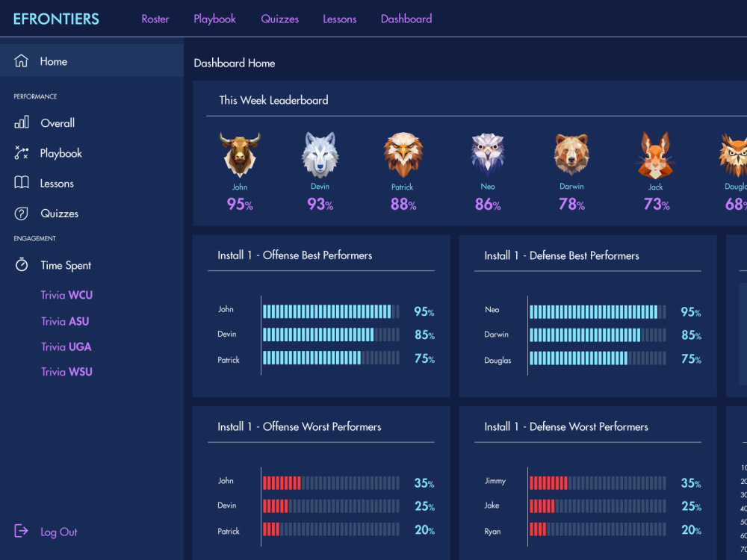Click the 'Dashboard Home' page title
The height and width of the screenshot is (560, 747).
(235, 63)
